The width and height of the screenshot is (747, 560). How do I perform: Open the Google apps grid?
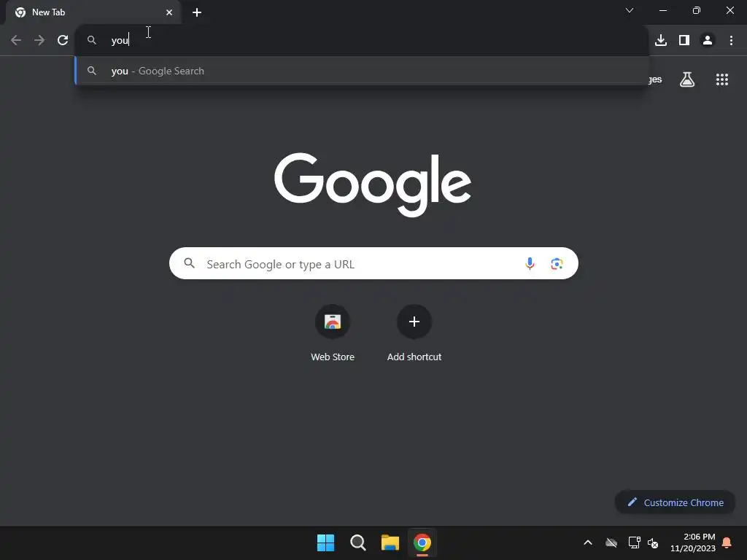point(721,79)
